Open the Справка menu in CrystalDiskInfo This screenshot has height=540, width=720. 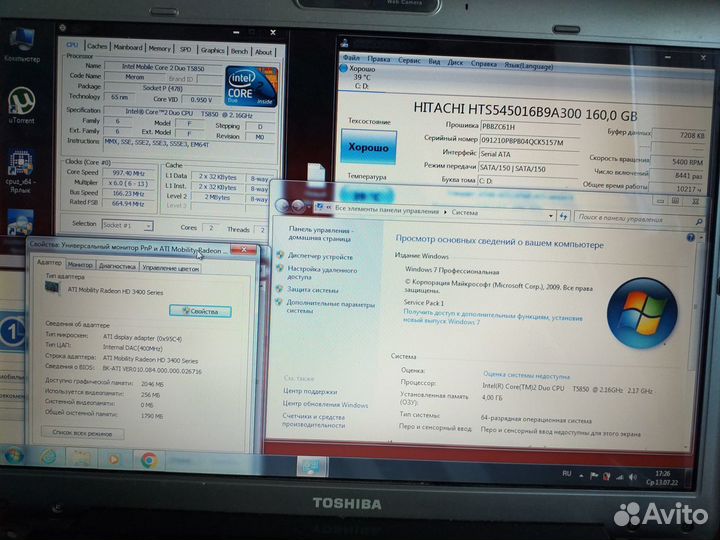[x=484, y=64]
